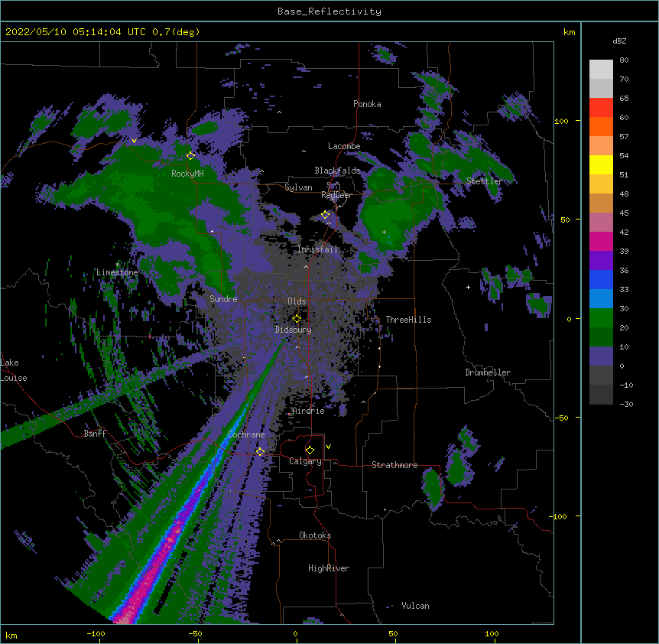Click the yellow diamond marker above Didsbury

coord(297,318)
